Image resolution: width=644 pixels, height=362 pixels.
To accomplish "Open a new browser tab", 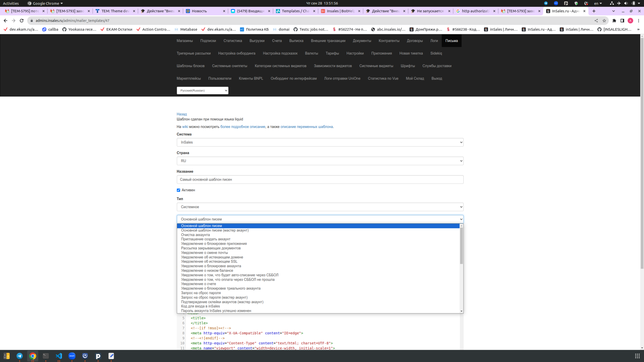I will point(594,11).
